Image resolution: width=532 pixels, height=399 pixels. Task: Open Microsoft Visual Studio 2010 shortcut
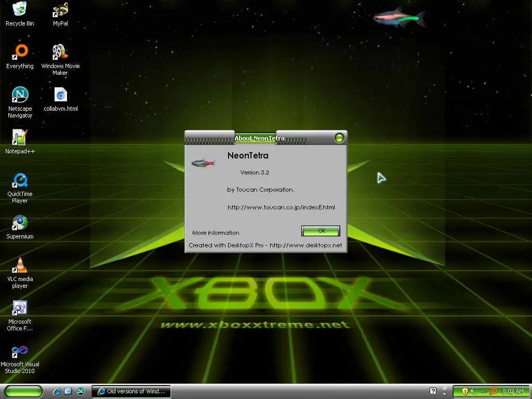pyautogui.click(x=20, y=360)
